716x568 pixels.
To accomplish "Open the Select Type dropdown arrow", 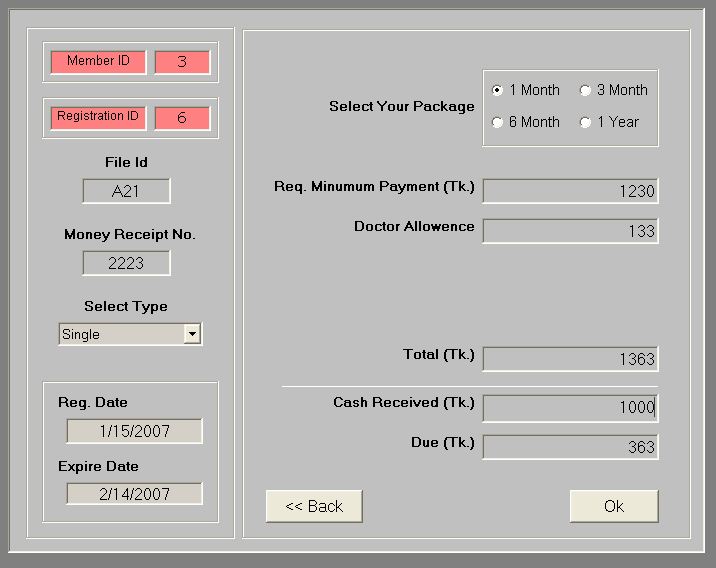I will tap(192, 334).
